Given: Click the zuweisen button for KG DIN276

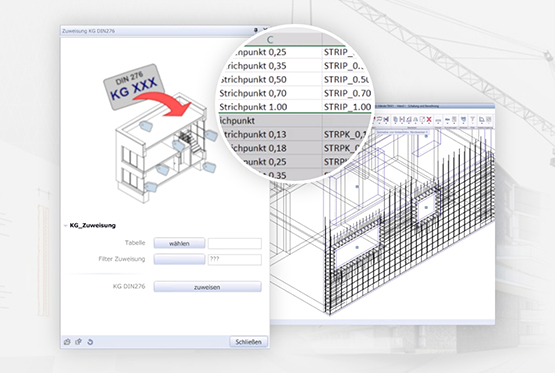Looking at the screenshot, I should pos(207,287).
